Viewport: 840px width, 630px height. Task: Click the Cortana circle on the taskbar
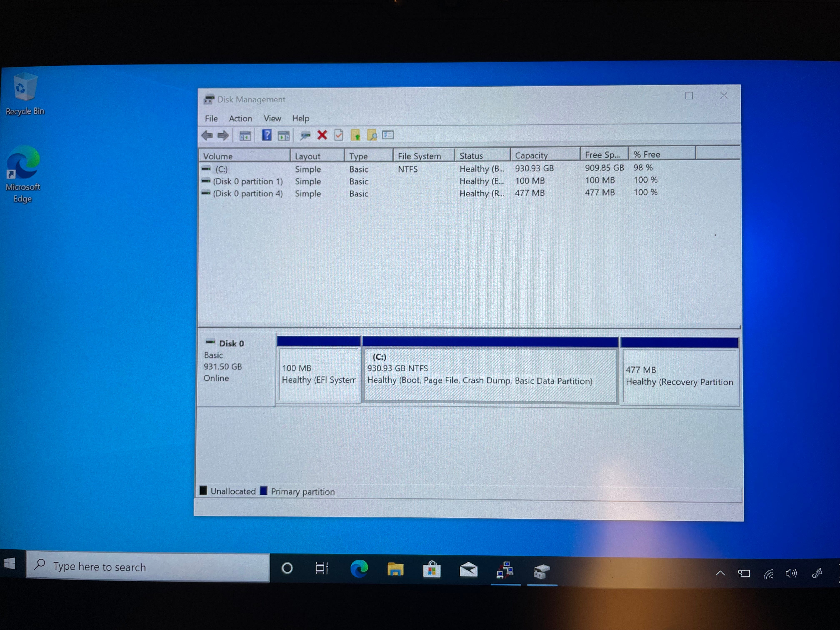(287, 568)
